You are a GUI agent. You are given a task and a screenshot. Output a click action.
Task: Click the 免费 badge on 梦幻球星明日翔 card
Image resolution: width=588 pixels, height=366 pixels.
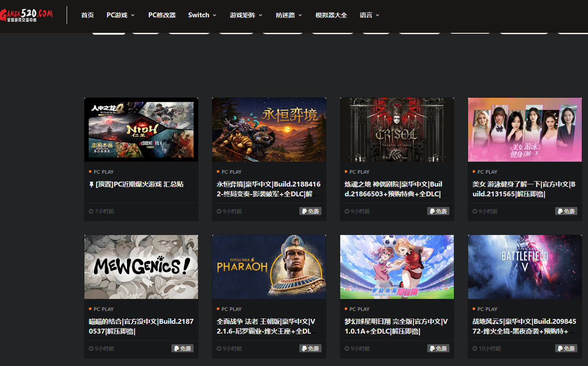coord(438,349)
